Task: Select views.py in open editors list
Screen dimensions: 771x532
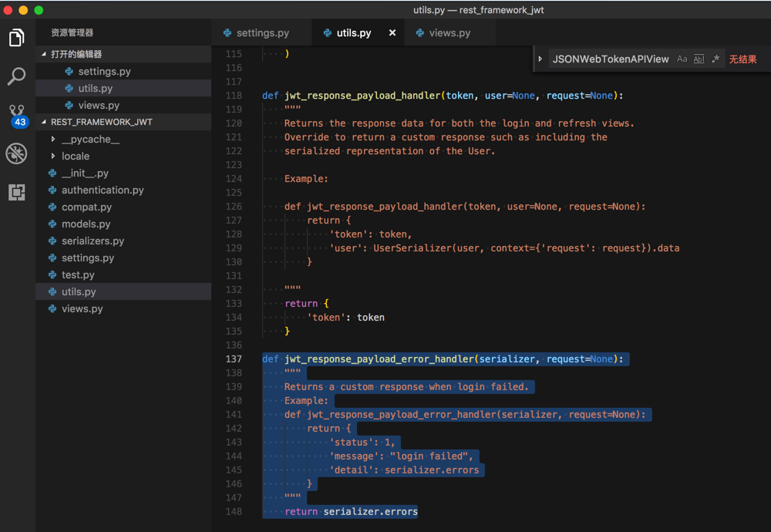Action: [x=99, y=106]
